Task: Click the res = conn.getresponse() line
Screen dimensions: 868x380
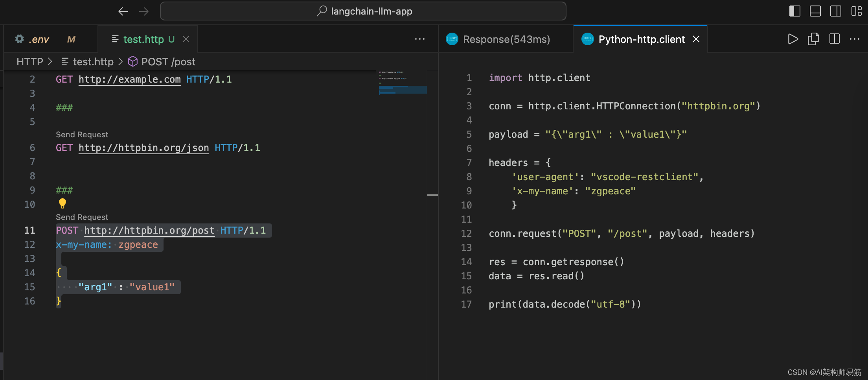Action: (556, 262)
